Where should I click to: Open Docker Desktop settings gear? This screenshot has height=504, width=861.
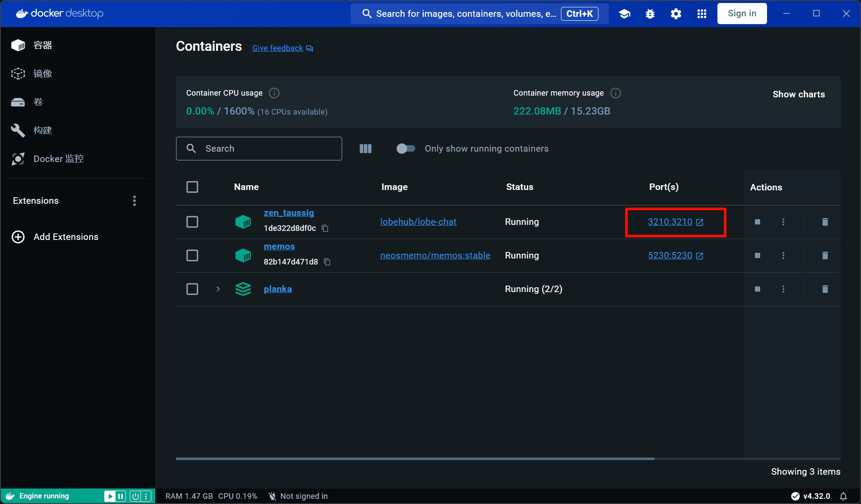tap(676, 14)
